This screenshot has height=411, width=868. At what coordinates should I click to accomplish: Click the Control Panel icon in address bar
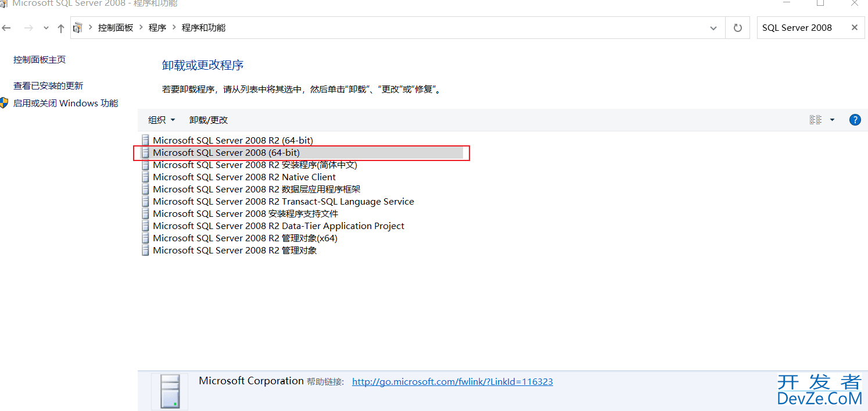coord(78,28)
